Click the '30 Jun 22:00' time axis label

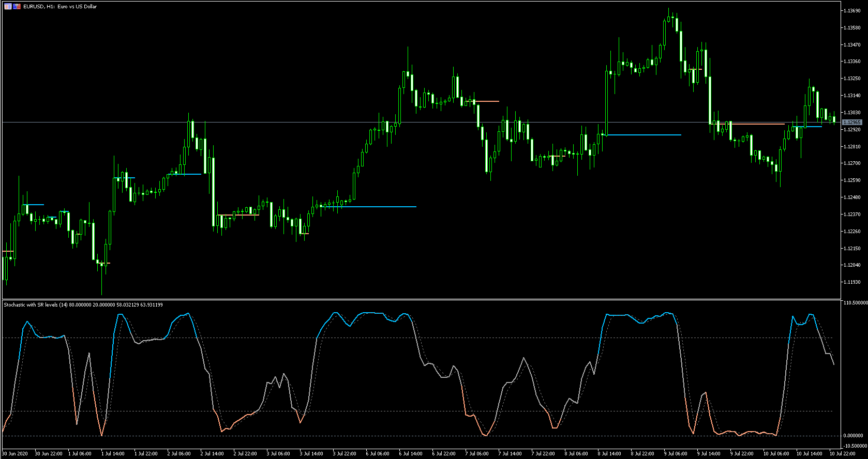click(x=49, y=454)
